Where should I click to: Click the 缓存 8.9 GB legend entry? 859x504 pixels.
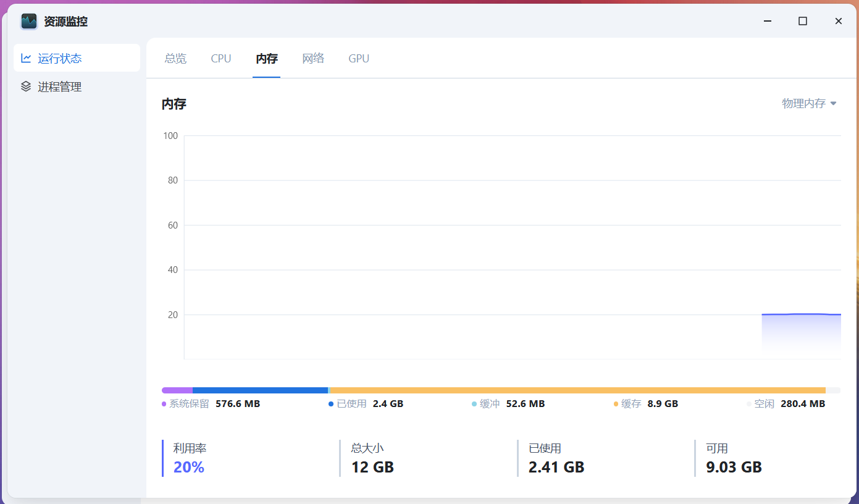[646, 404]
